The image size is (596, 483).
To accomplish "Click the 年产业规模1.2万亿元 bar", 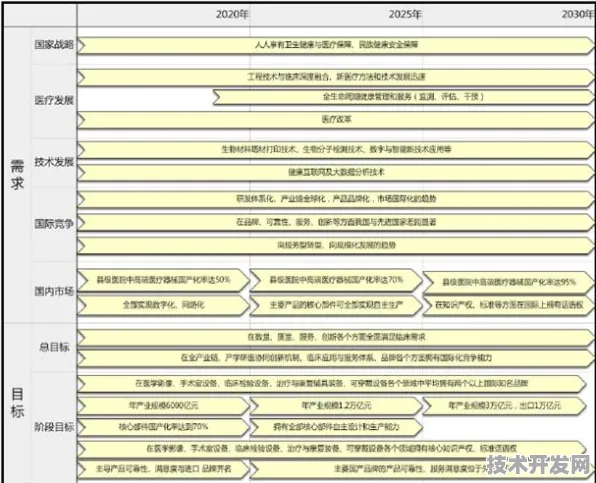I will (336, 406).
